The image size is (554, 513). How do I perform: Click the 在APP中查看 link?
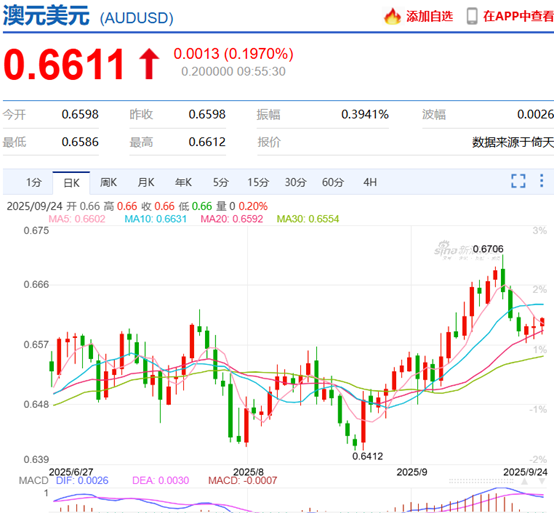(x=518, y=16)
